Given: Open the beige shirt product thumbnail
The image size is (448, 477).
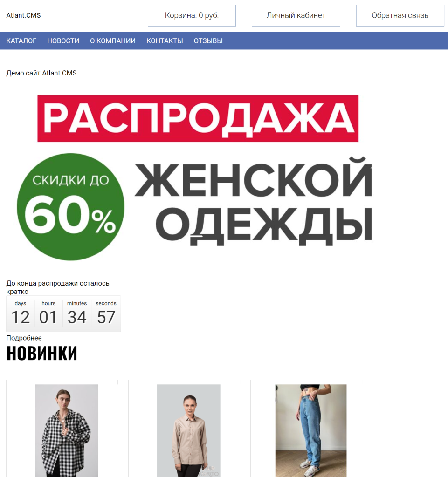Looking at the screenshot, I should (x=189, y=430).
